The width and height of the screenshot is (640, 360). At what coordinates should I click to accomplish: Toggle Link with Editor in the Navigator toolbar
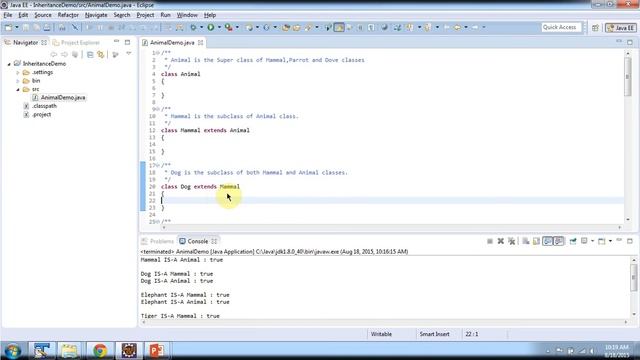tap(100, 54)
